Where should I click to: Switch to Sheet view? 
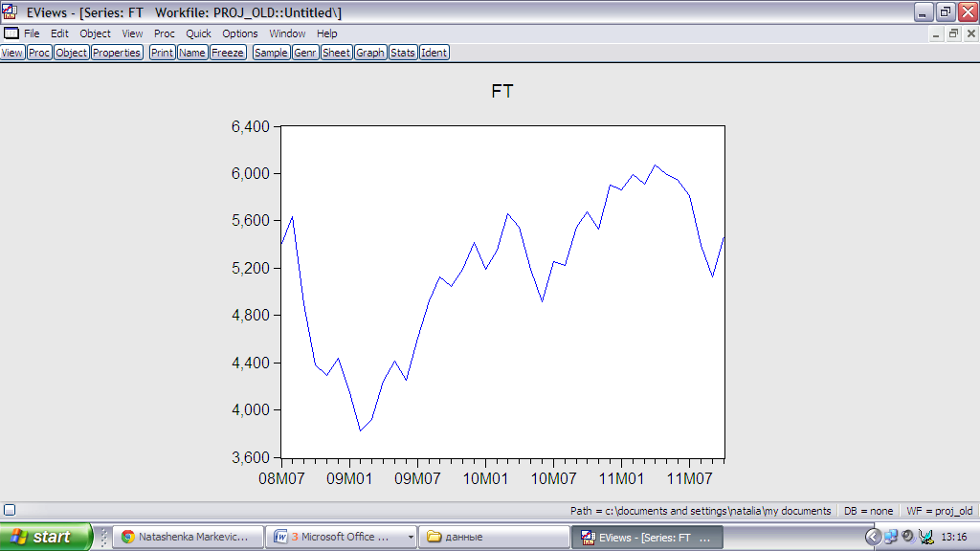[336, 53]
